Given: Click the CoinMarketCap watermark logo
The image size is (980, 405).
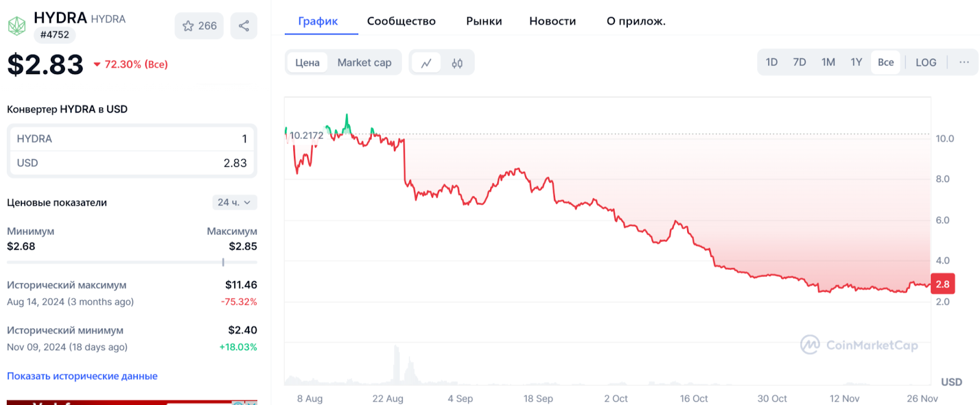Looking at the screenshot, I should tap(859, 345).
